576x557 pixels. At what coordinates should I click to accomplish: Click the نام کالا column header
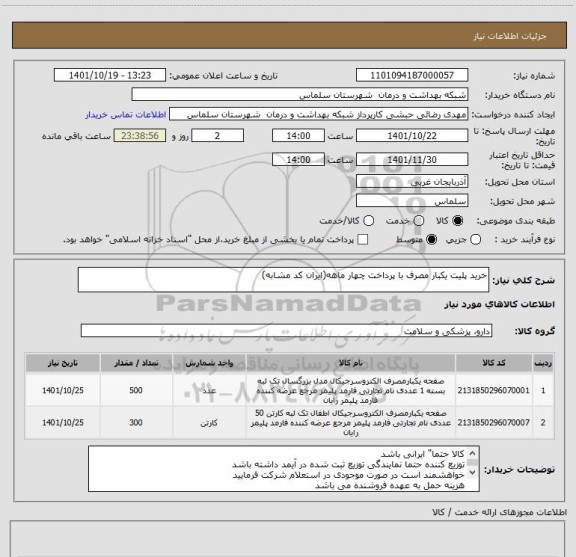click(350, 363)
